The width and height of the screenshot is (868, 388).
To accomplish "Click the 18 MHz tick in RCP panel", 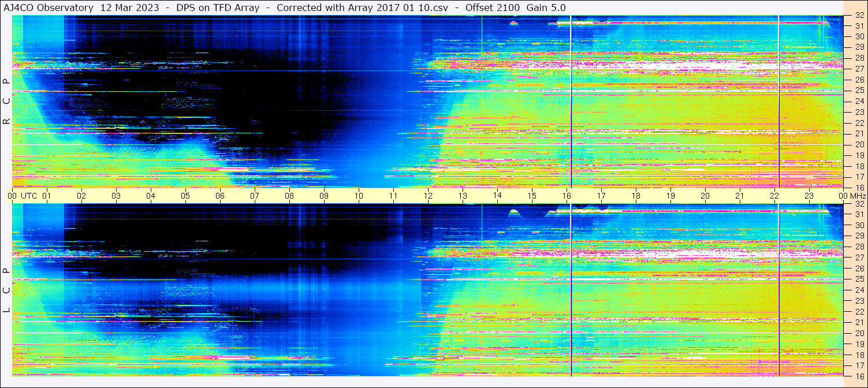I will (x=859, y=166).
